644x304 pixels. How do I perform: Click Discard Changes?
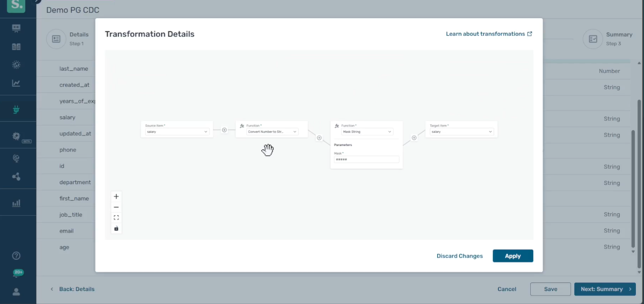point(460,256)
